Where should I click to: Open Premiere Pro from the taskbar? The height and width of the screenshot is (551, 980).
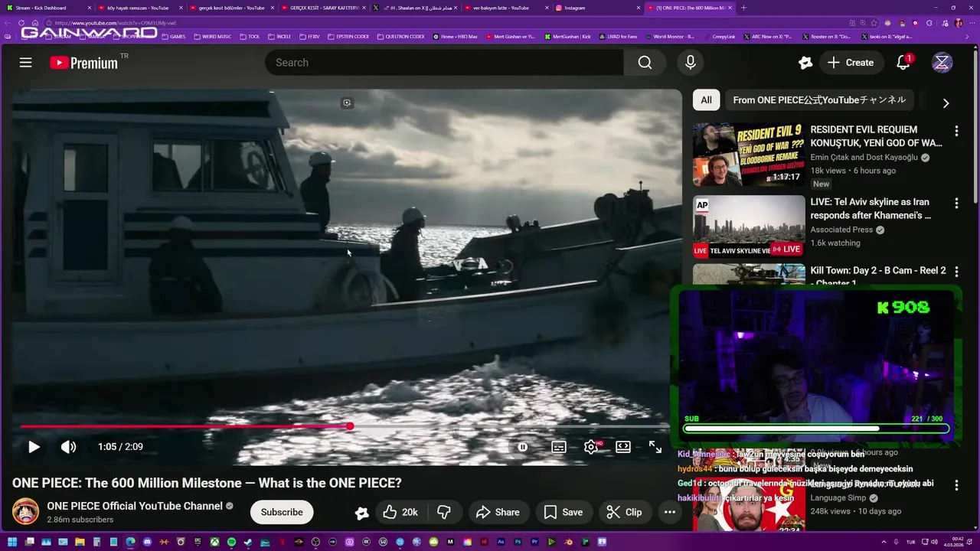(534, 543)
